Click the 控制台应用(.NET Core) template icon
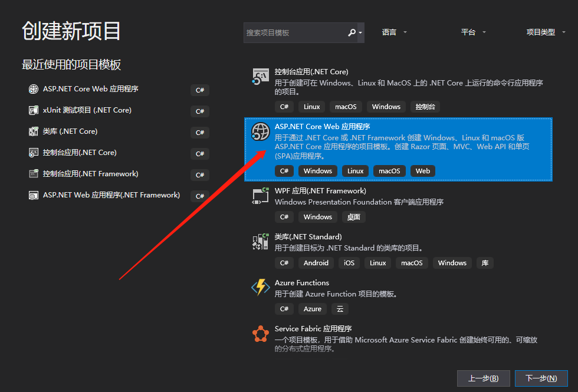The width and height of the screenshot is (578, 392). [260, 77]
